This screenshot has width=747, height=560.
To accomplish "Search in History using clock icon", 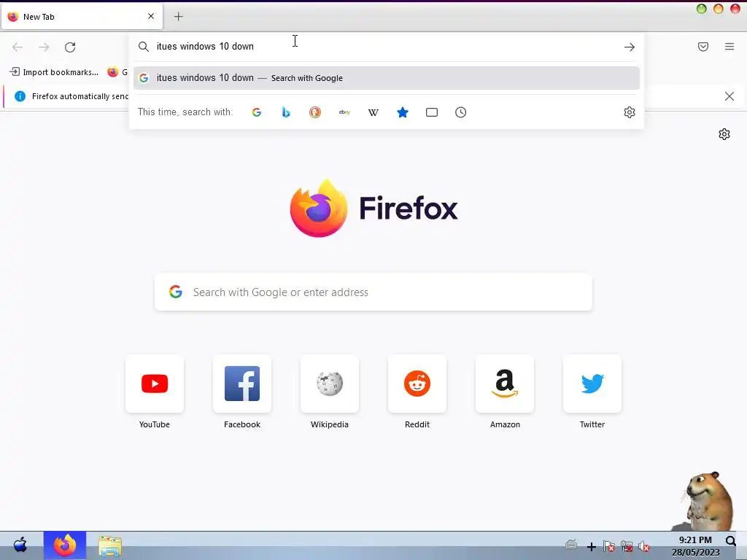I will point(461,112).
